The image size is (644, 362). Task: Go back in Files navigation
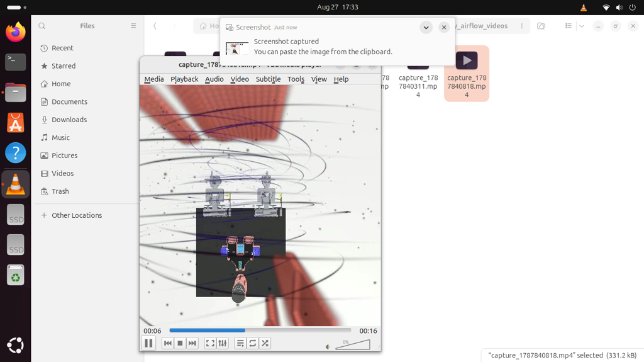[x=155, y=26]
